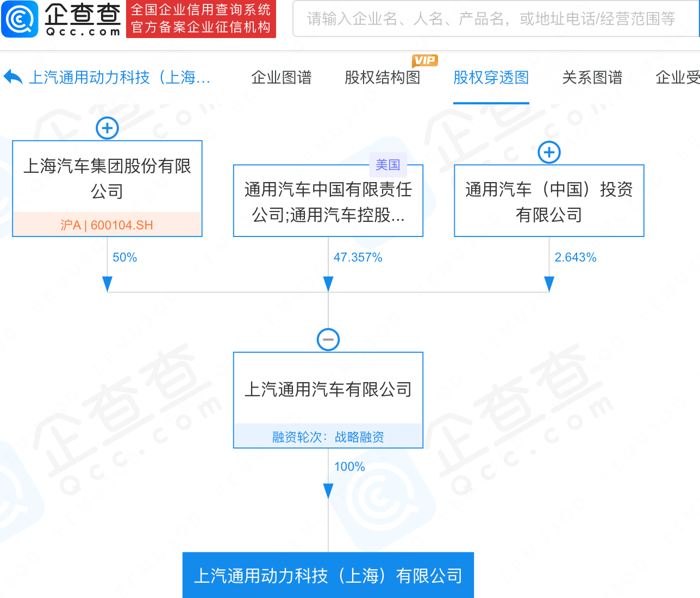
Task: Click the 沪A | 600104.SH stock label
Action: pos(107,225)
